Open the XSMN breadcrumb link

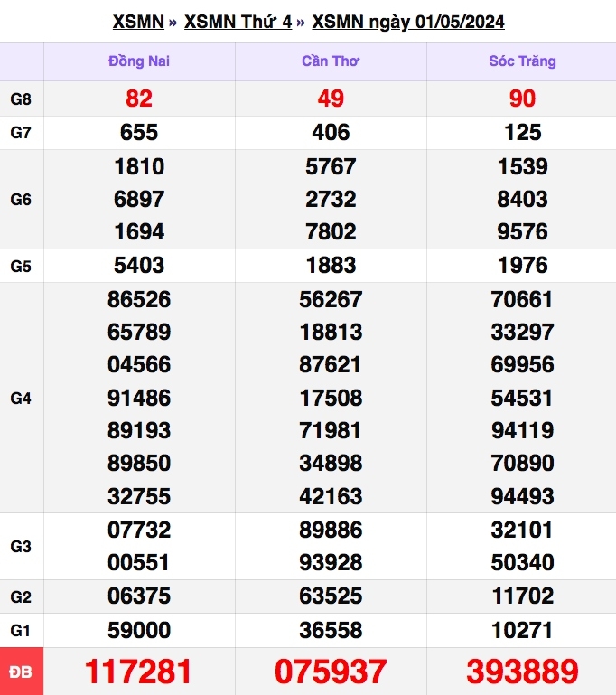(x=138, y=22)
